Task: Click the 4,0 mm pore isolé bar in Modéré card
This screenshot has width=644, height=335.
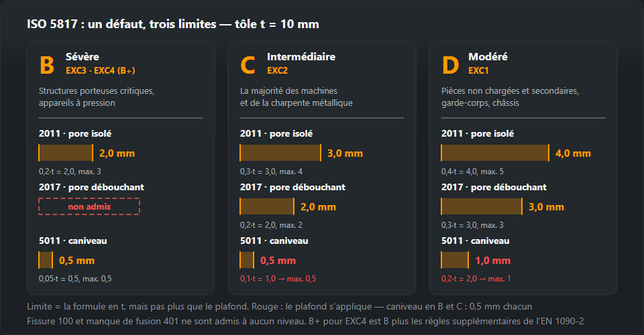Action: tap(495, 153)
